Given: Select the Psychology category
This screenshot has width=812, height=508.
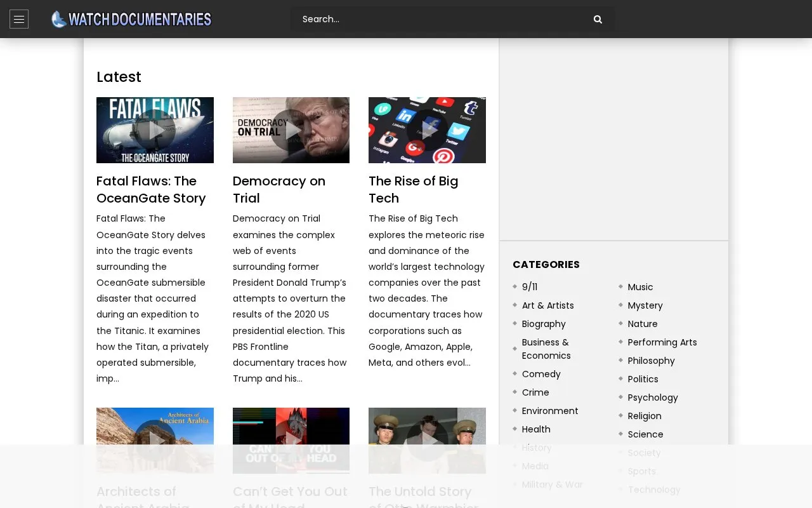Looking at the screenshot, I should point(653,398).
